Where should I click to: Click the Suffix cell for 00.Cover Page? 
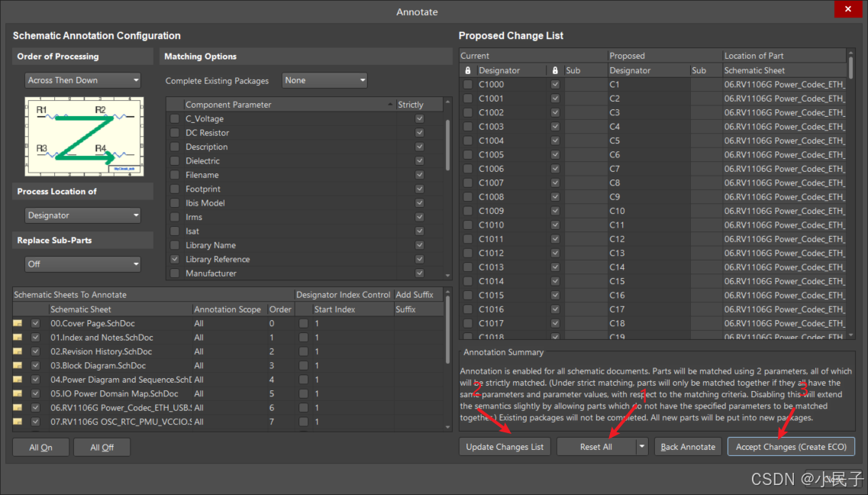418,323
